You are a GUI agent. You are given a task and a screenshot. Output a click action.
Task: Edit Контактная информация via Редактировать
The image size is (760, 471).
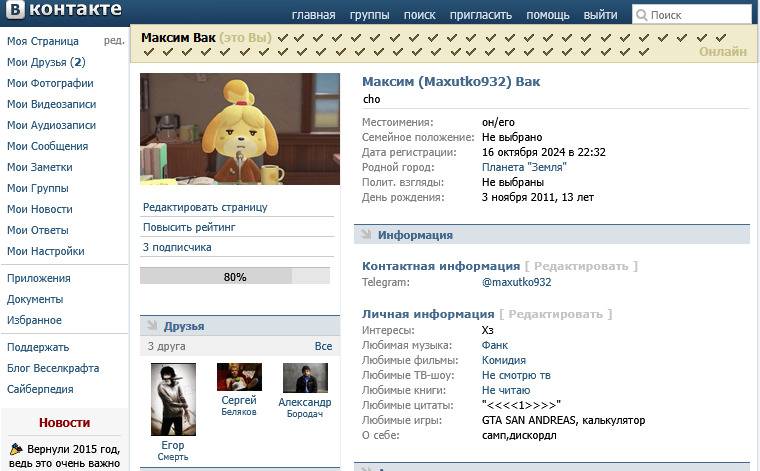click(x=581, y=266)
